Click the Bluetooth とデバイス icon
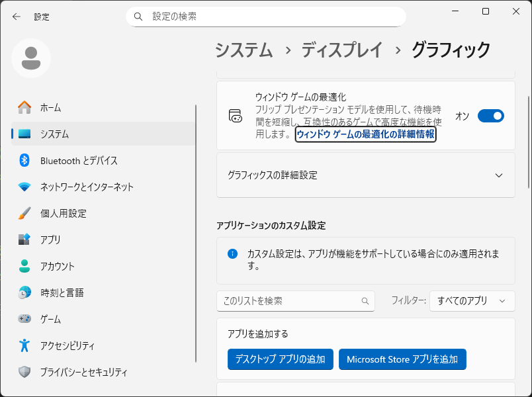The width and height of the screenshot is (532, 397). (x=24, y=160)
